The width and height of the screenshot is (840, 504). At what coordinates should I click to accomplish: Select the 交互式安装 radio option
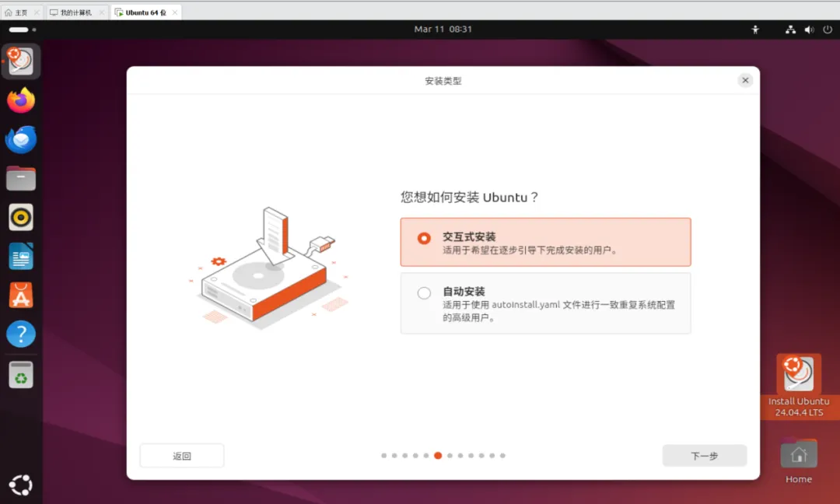click(x=545, y=242)
